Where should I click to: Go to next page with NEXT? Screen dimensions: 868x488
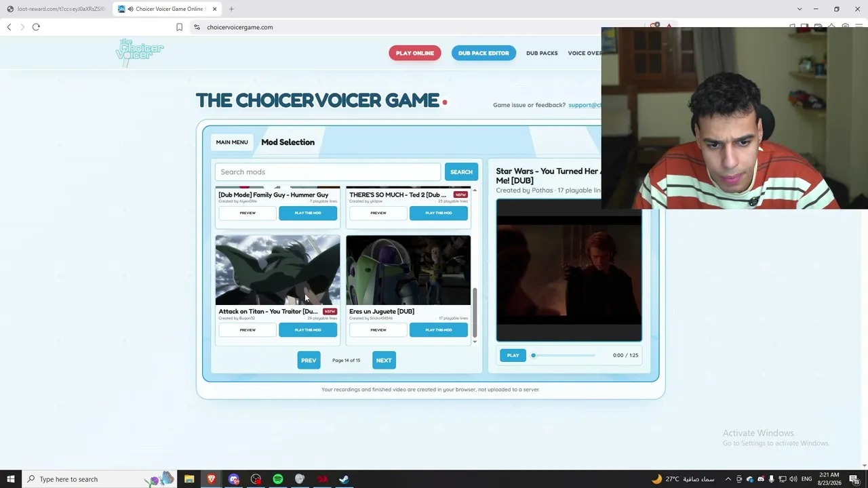[x=384, y=361]
